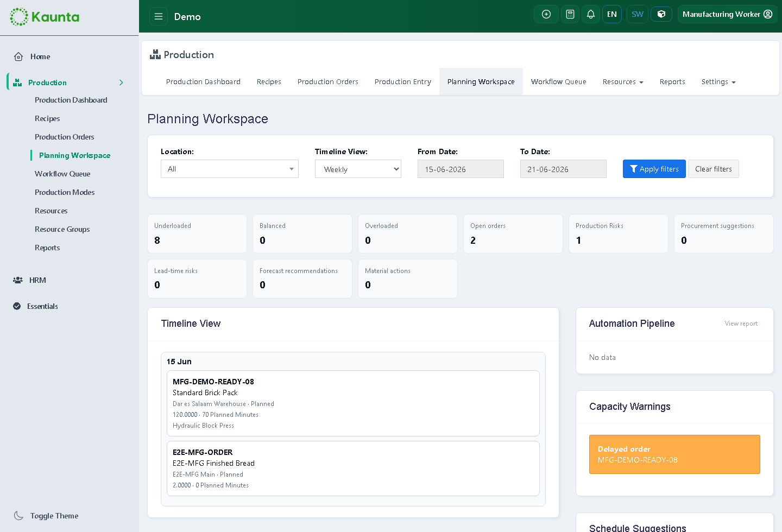Click the Balanced stat card

pos(302,233)
